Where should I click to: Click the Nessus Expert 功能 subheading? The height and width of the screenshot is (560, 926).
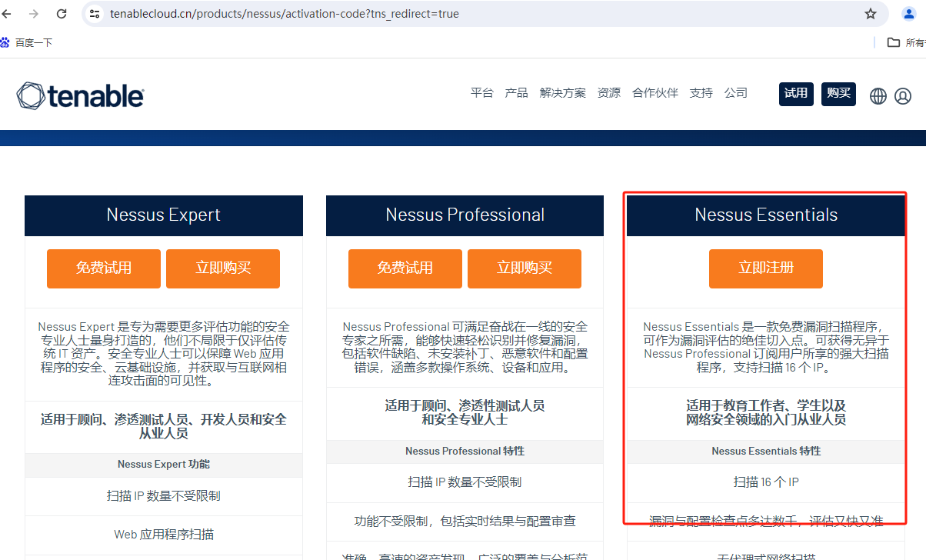(x=164, y=465)
